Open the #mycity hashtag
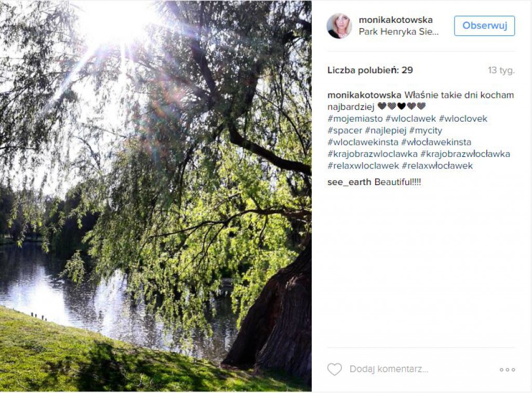532x393 pixels. (x=425, y=130)
